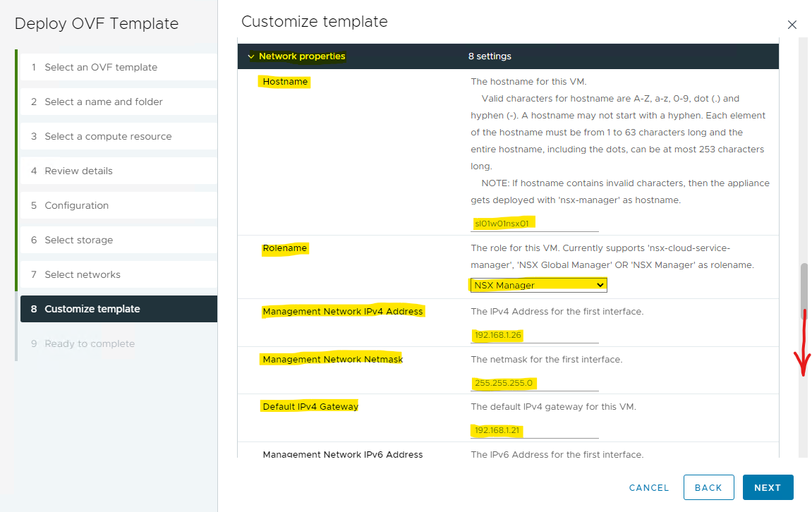Cancel the deployment wizard
The image size is (812, 512).
coord(648,487)
